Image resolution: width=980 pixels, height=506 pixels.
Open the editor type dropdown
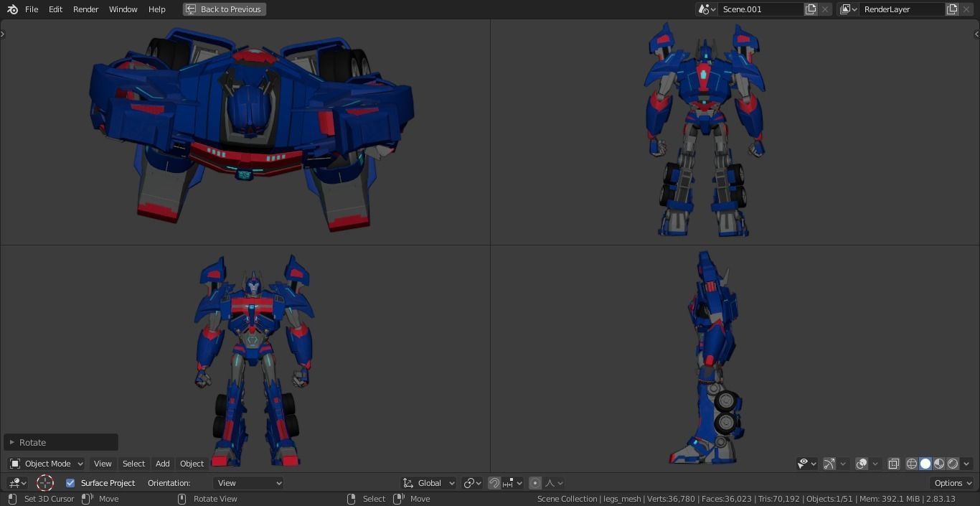coord(18,483)
